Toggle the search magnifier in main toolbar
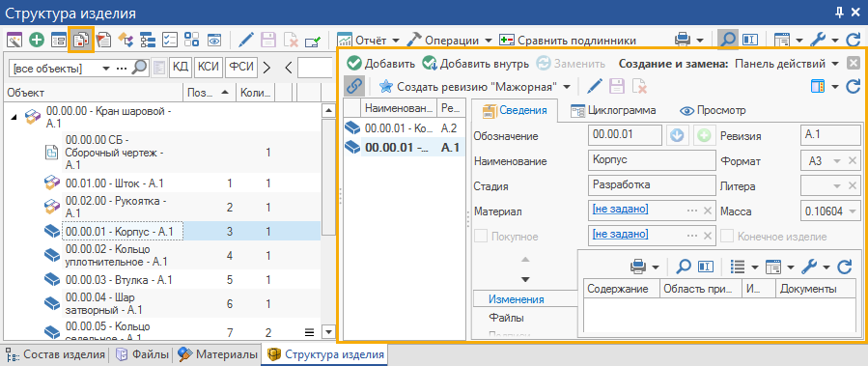This screenshot has width=868, height=366. (x=727, y=40)
